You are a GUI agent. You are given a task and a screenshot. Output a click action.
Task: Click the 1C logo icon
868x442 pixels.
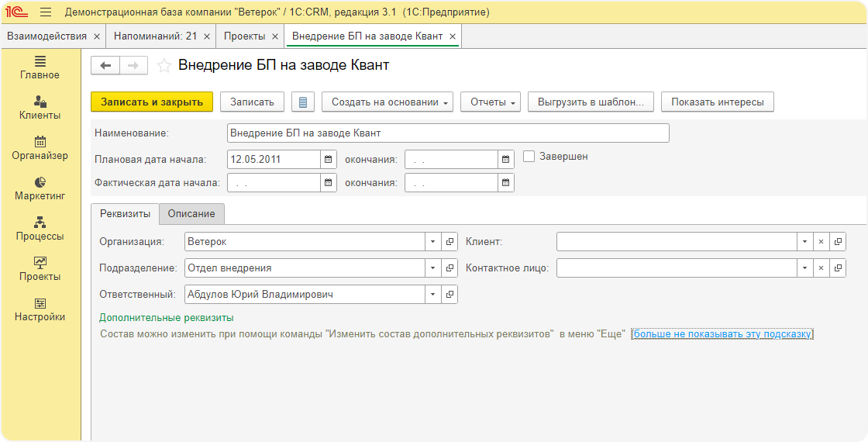[x=16, y=12]
